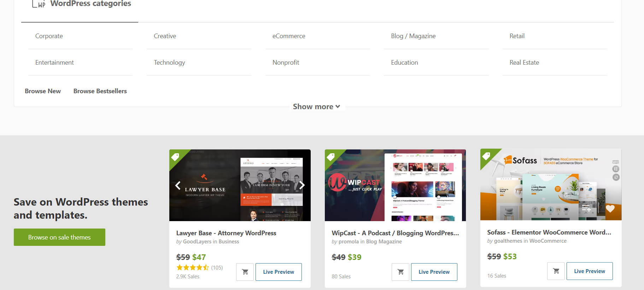Open WipCast podcast theme title link
Screen dimensions: 644x290
tap(395, 233)
